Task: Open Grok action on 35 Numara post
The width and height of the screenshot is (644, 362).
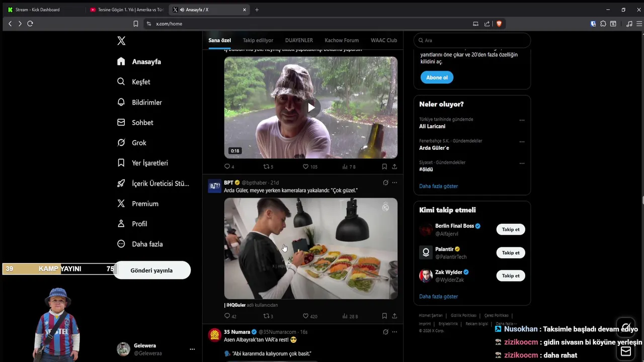Action: pyautogui.click(x=385, y=332)
